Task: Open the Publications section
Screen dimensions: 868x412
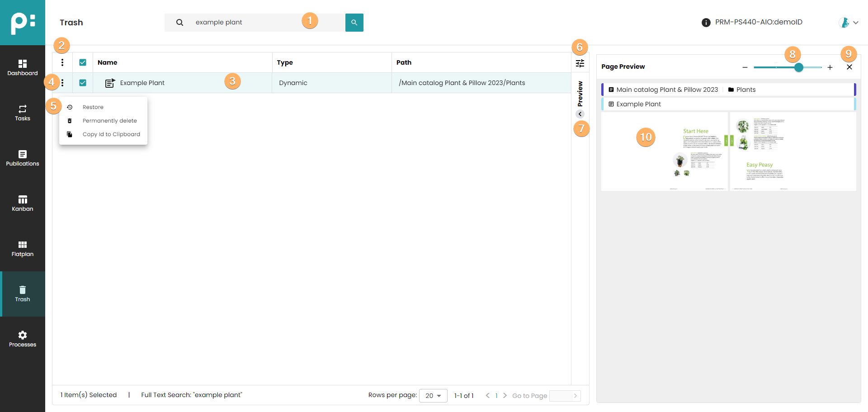Action: [x=22, y=158]
